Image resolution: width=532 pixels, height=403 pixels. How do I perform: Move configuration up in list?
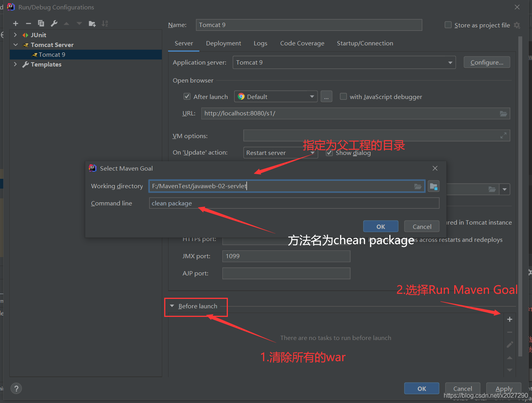tap(66, 23)
